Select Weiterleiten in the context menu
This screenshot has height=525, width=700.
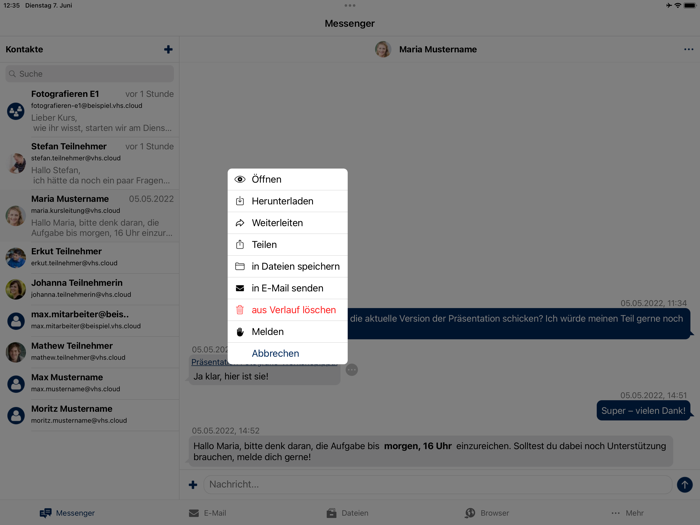(288, 223)
